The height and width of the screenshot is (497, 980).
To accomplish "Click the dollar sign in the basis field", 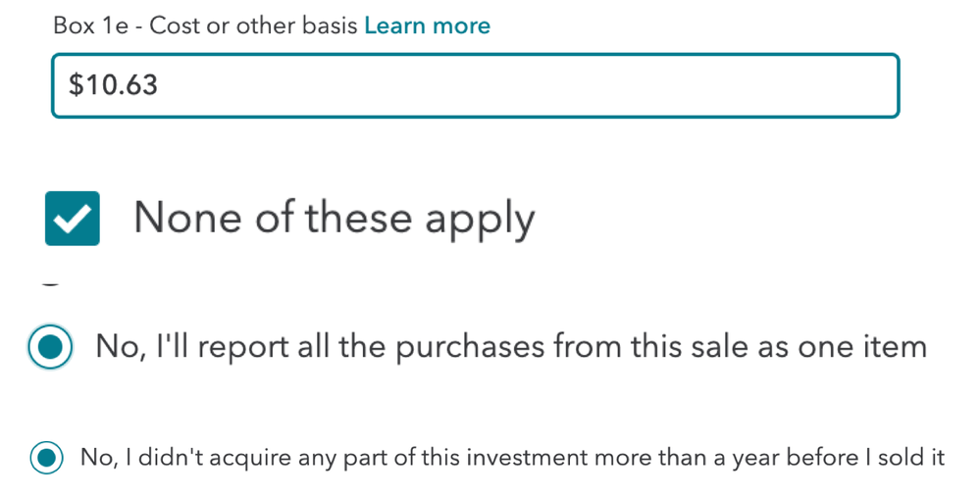I will point(76,85).
